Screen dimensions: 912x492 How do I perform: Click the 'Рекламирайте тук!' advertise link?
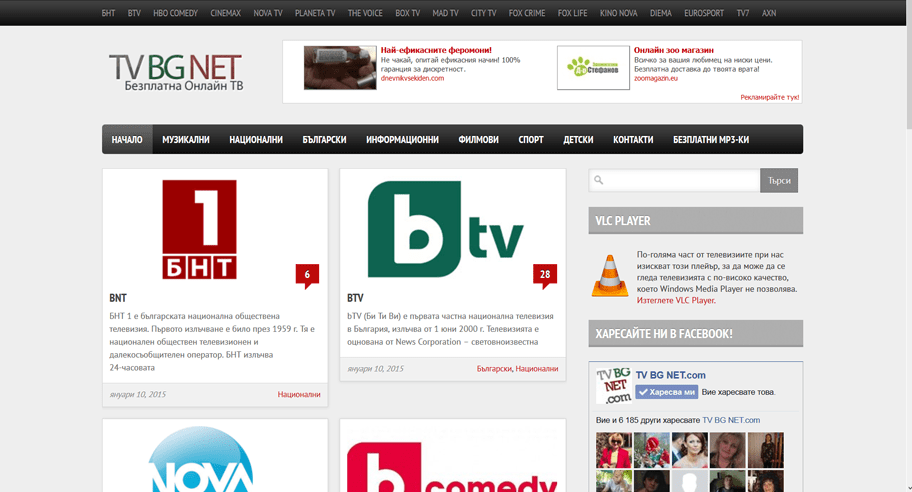[x=770, y=97]
